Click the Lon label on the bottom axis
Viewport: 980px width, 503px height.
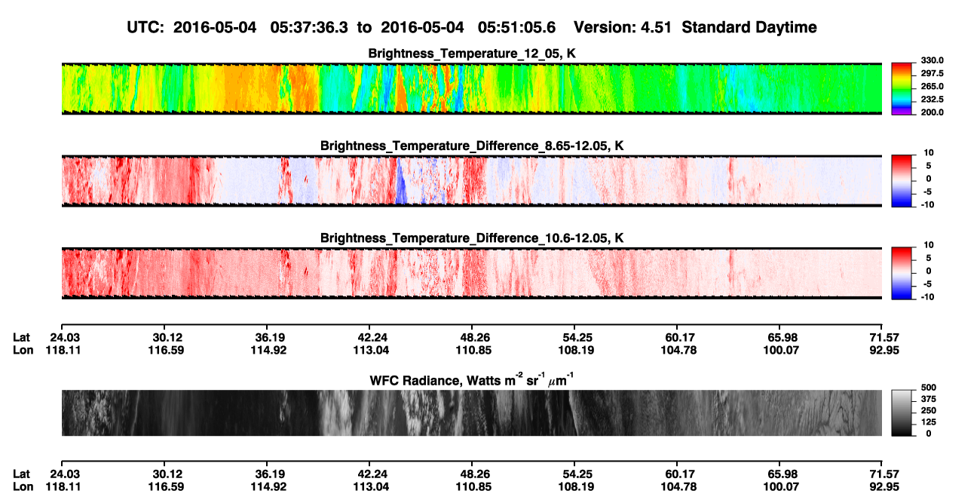coord(23,486)
